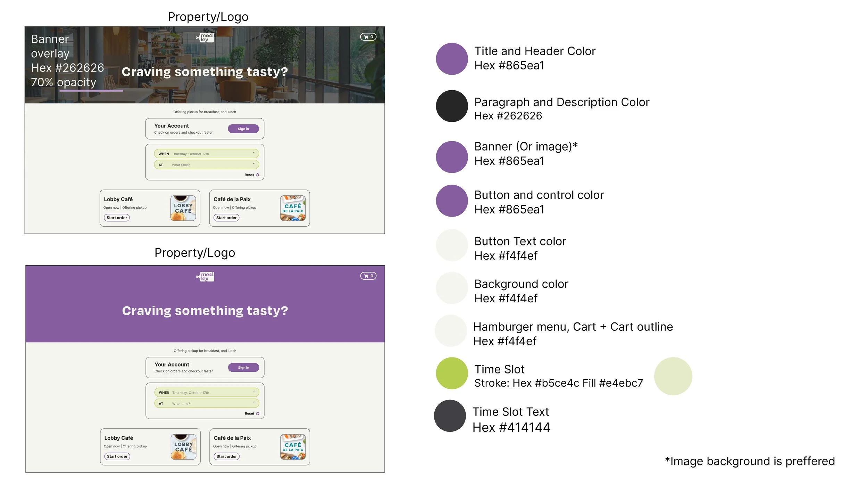Open the AT time dropdown in the top mockup
This screenshot has height=488, width=868.
tap(253, 164)
